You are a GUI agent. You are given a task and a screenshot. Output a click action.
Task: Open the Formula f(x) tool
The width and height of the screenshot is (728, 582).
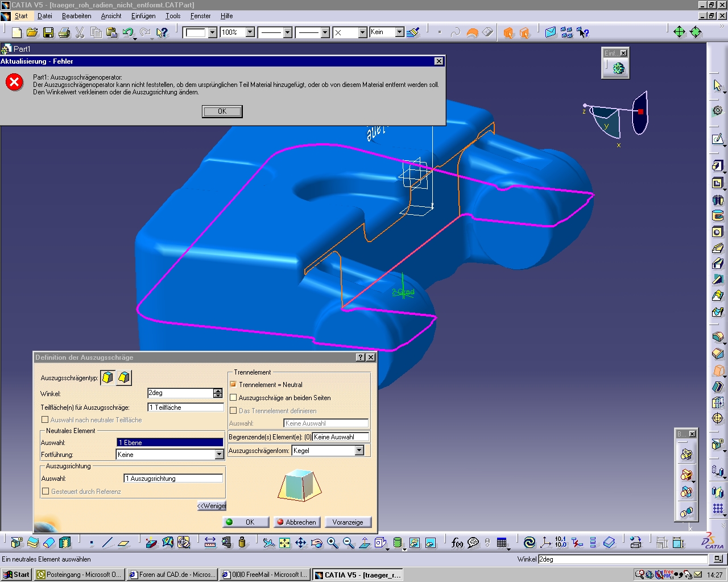pyautogui.click(x=457, y=543)
